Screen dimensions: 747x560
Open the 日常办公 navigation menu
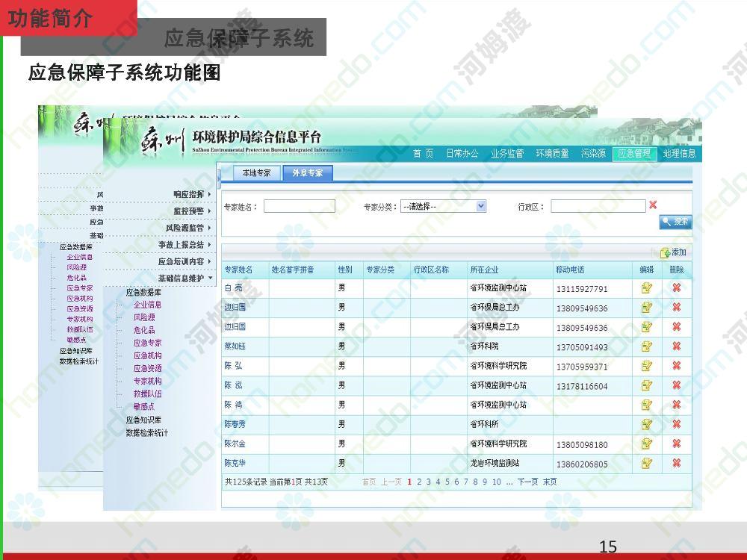(x=462, y=154)
